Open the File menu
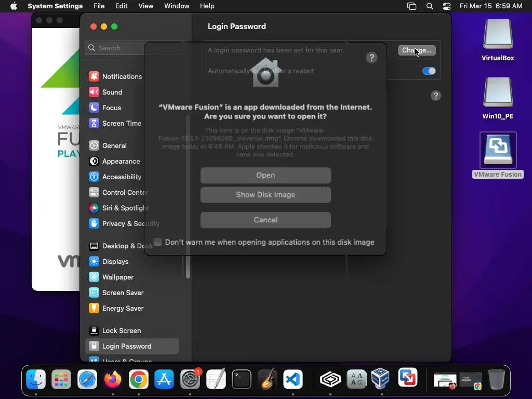Image resolution: width=532 pixels, height=399 pixels. 99,6
